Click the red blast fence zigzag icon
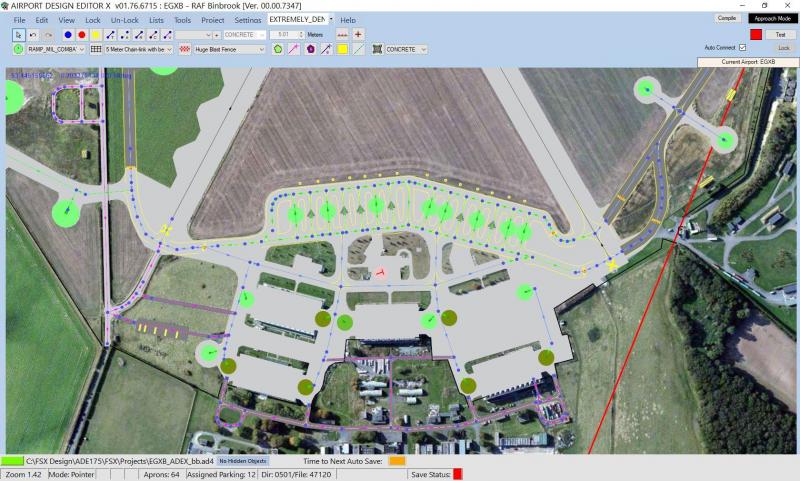Image resolution: width=800 pixels, height=481 pixels. (x=184, y=48)
